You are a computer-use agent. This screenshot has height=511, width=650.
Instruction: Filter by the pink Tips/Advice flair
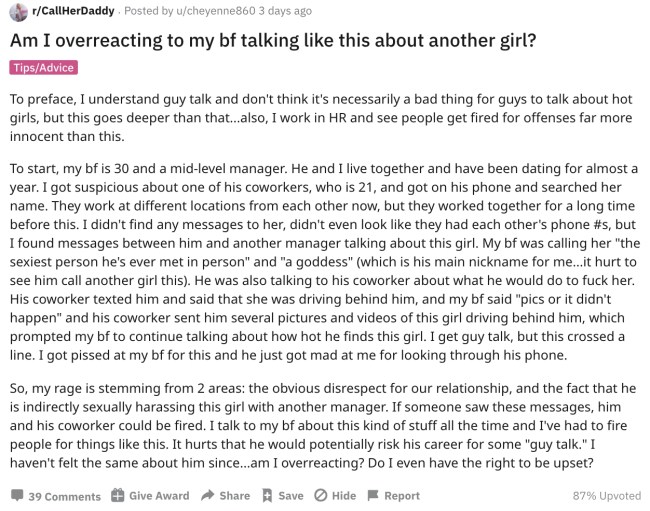[x=44, y=68]
